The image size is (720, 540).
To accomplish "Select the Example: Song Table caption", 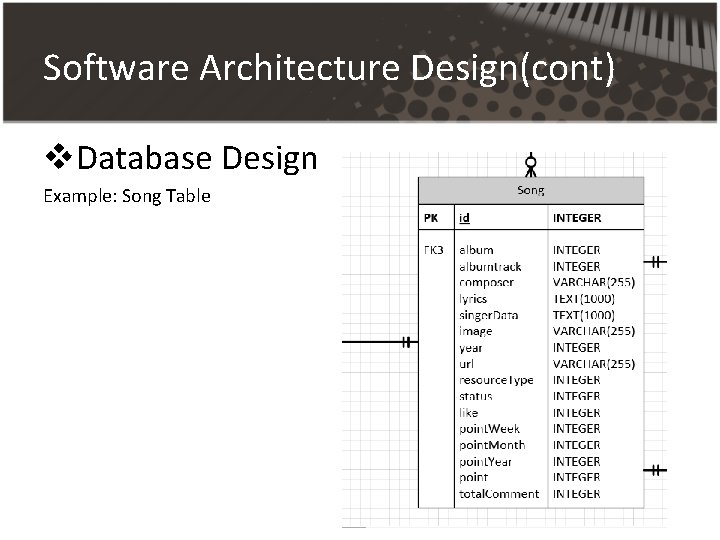I will pos(127,196).
